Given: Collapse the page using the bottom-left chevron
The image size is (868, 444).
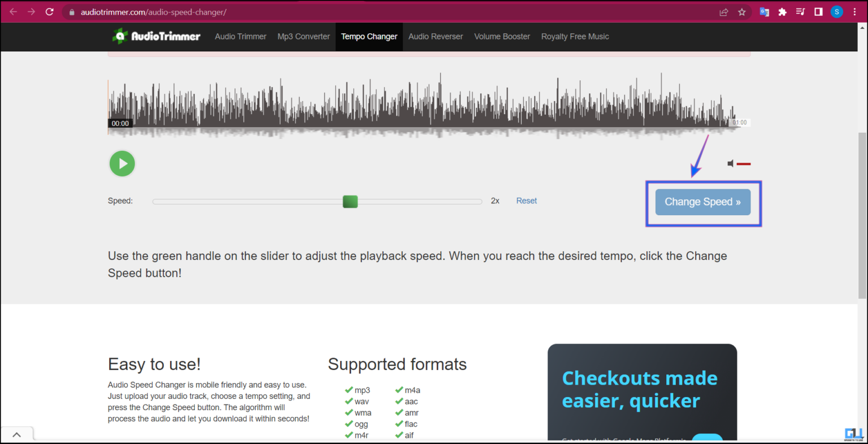Looking at the screenshot, I should click(17, 434).
